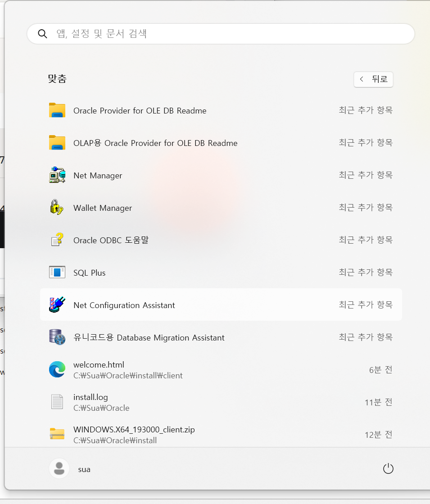Viewport: 430px width, 504px height.
Task: Launch Net Configuration Assistant plug icon
Action: tap(57, 305)
